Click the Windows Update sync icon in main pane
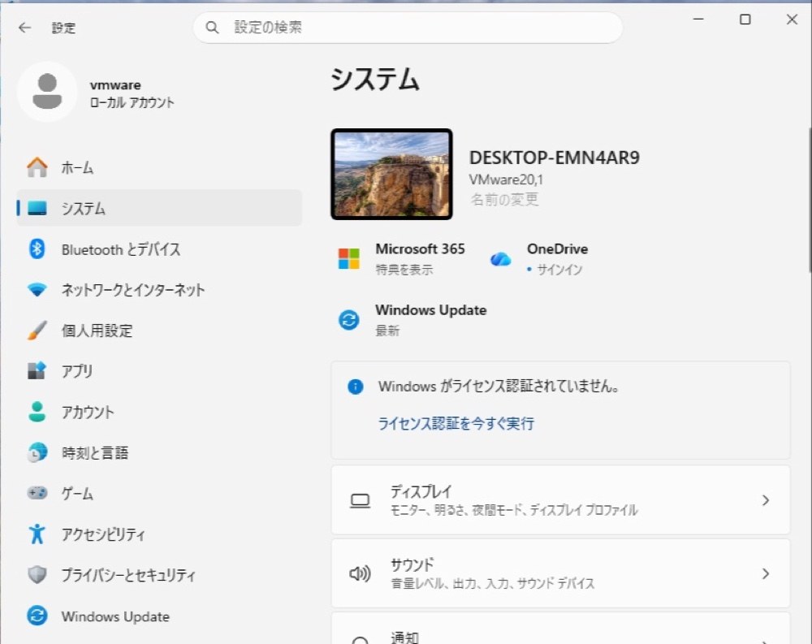Screen dimensions: 812x644 coord(348,320)
